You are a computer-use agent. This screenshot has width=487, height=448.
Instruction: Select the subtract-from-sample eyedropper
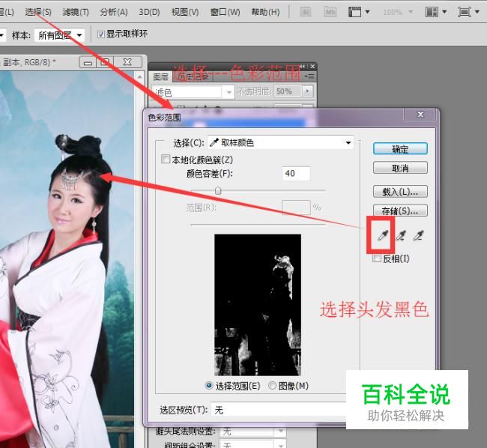418,236
